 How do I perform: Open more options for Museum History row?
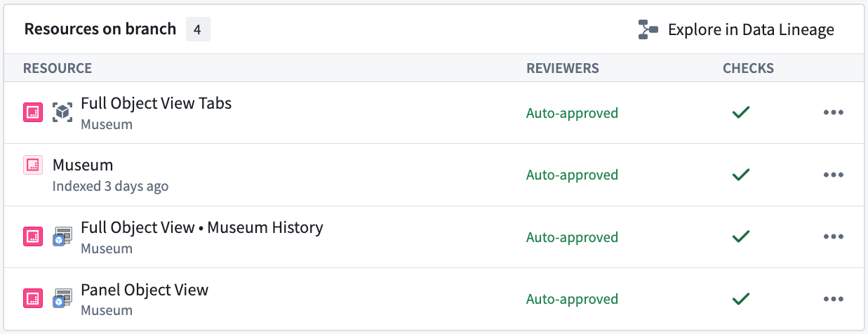(x=833, y=236)
